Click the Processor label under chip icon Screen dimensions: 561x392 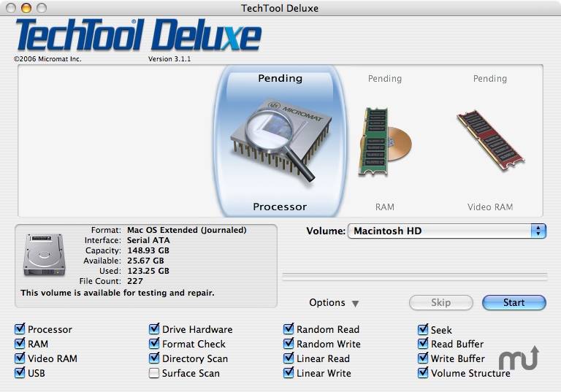(280, 207)
